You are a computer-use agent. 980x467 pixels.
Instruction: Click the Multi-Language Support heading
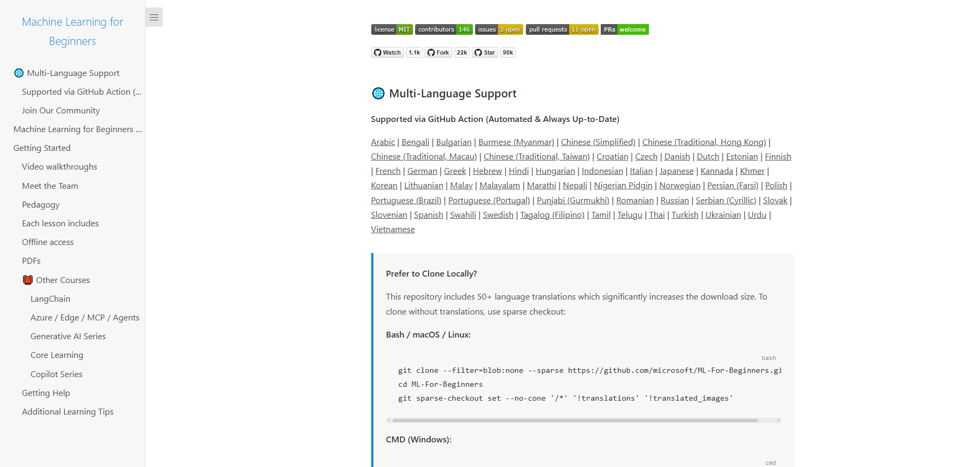(444, 94)
